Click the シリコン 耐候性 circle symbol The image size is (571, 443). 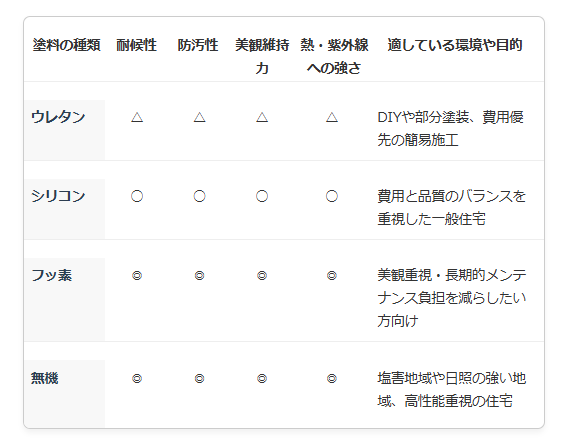[137, 196]
